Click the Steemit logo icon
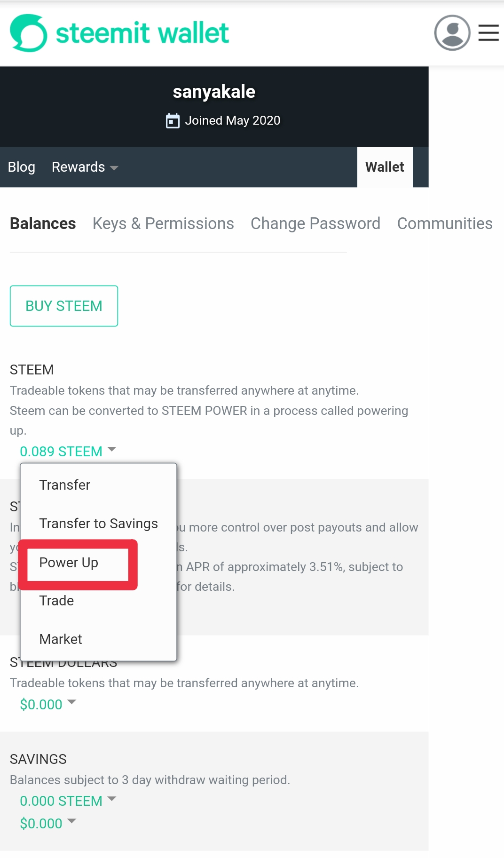This screenshot has width=504, height=858. (29, 33)
